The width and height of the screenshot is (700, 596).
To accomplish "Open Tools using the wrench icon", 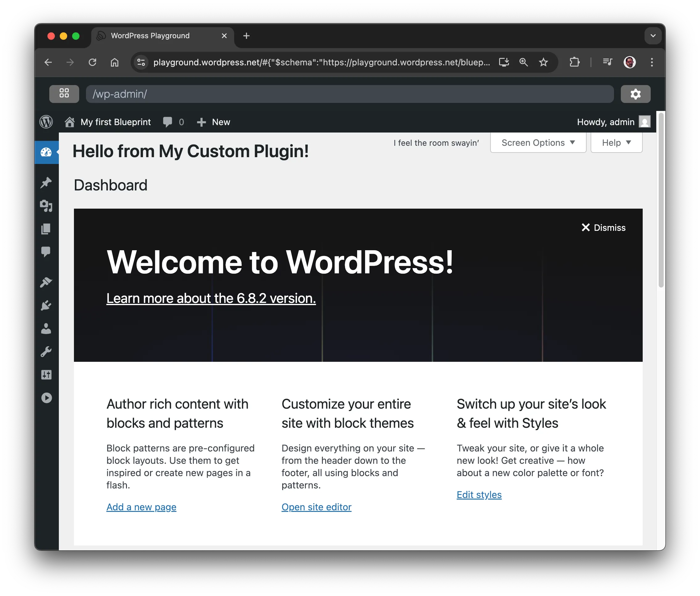I will coord(46,351).
